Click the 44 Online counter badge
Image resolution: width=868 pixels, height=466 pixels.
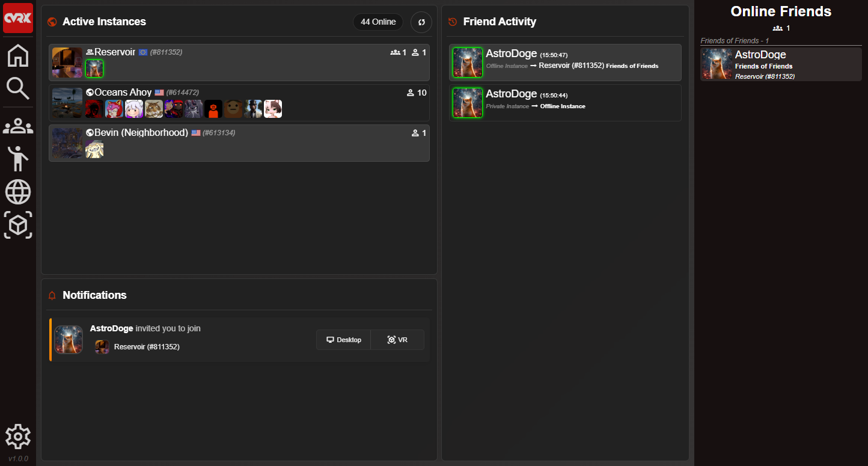click(x=378, y=22)
